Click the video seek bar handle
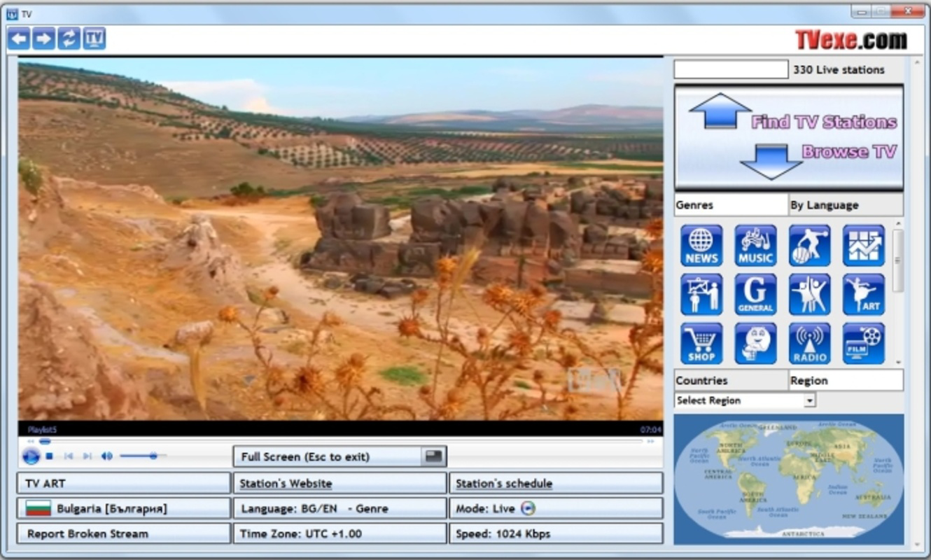The height and width of the screenshot is (560, 931). pyautogui.click(x=45, y=442)
